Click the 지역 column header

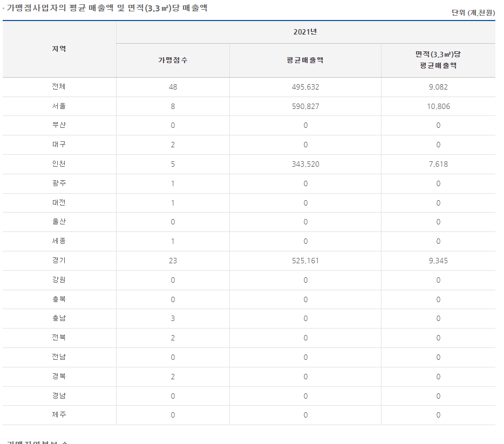pyautogui.click(x=59, y=49)
